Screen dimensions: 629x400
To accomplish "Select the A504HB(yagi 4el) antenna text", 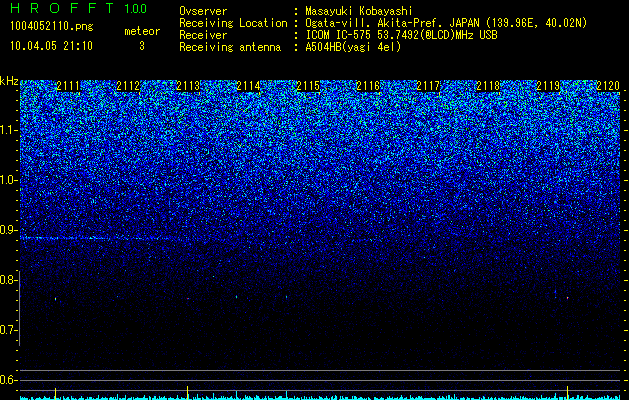I will pos(353,47).
